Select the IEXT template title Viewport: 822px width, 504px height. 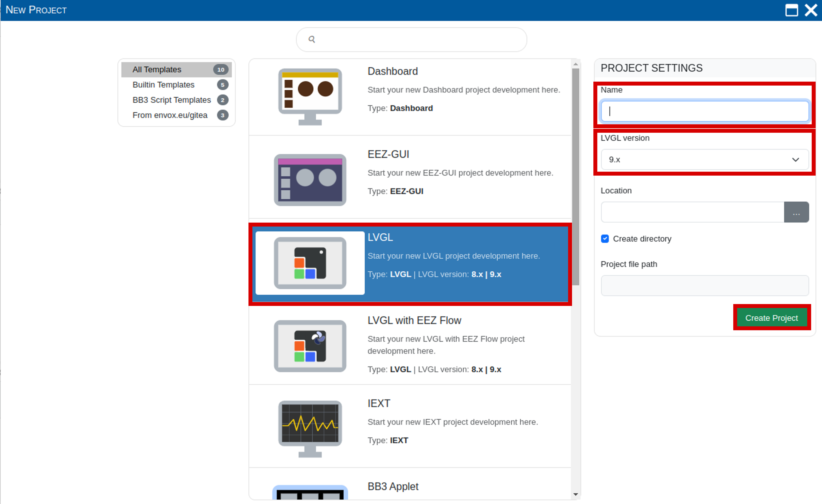tap(379, 403)
